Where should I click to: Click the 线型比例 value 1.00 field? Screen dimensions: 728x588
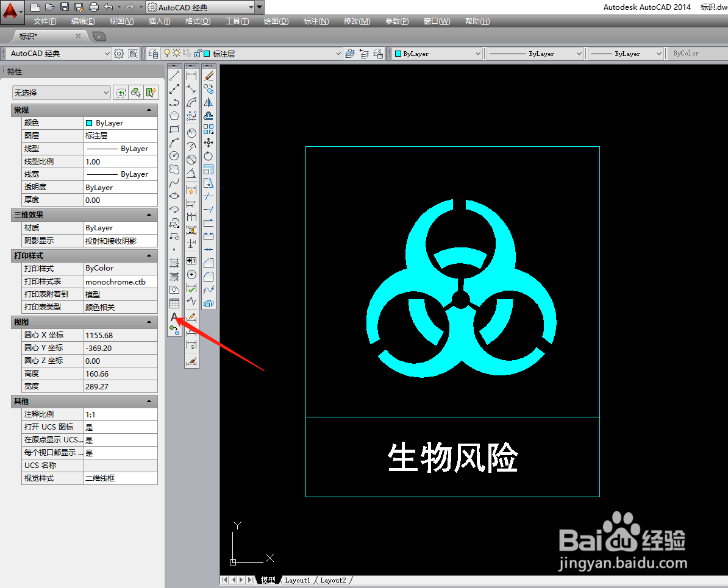pos(121,161)
